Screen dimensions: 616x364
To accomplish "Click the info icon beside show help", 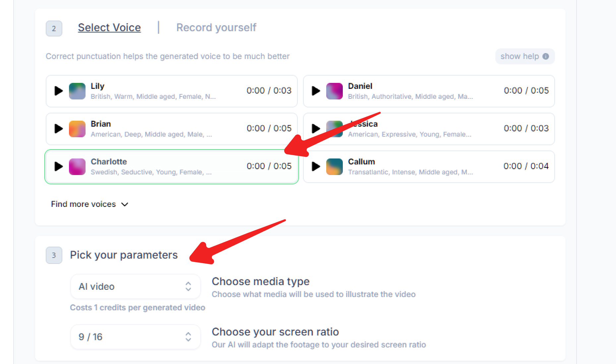I will (546, 56).
